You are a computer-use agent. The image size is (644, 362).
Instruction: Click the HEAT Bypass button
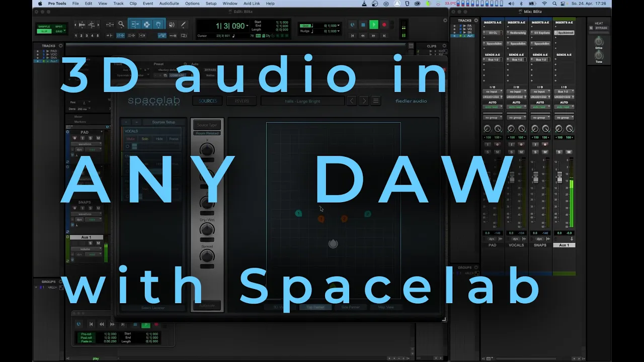601,28
